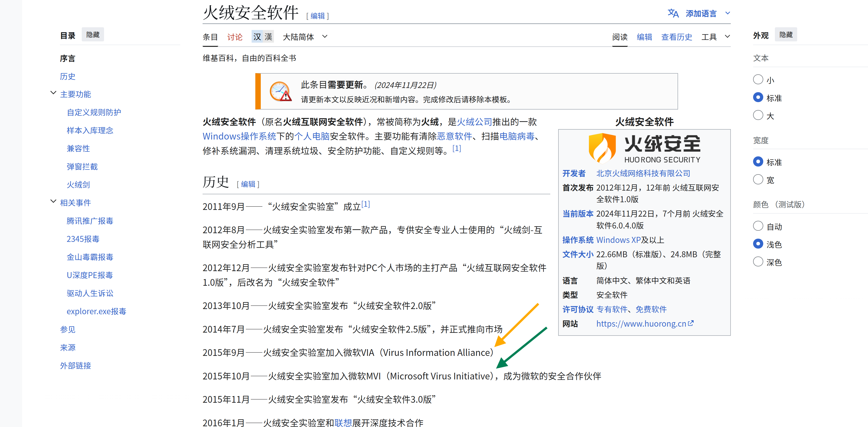Open the 免费软件 license link
Viewport: 868px width, 427px height.
pos(651,309)
